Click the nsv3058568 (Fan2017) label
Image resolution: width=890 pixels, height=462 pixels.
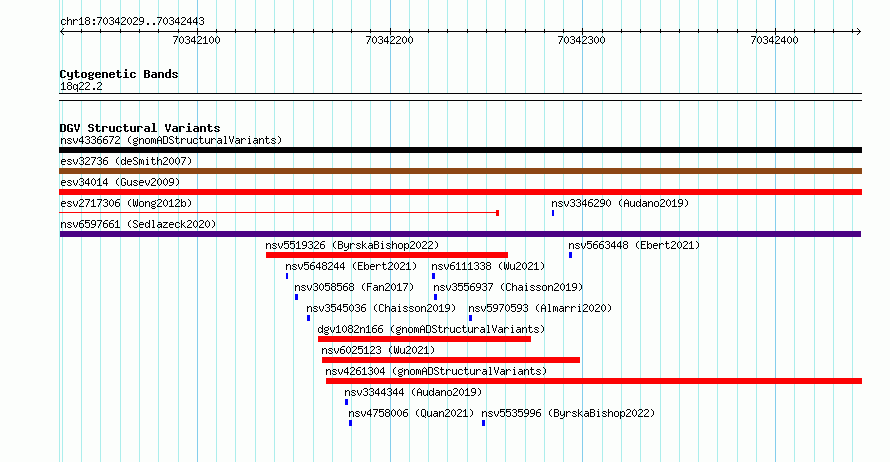click(x=354, y=287)
